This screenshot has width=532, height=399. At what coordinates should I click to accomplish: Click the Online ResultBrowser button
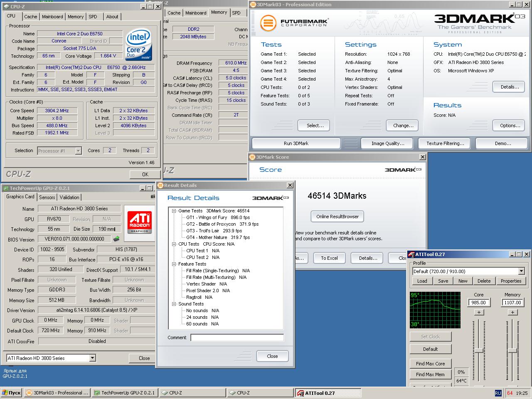[337, 217]
